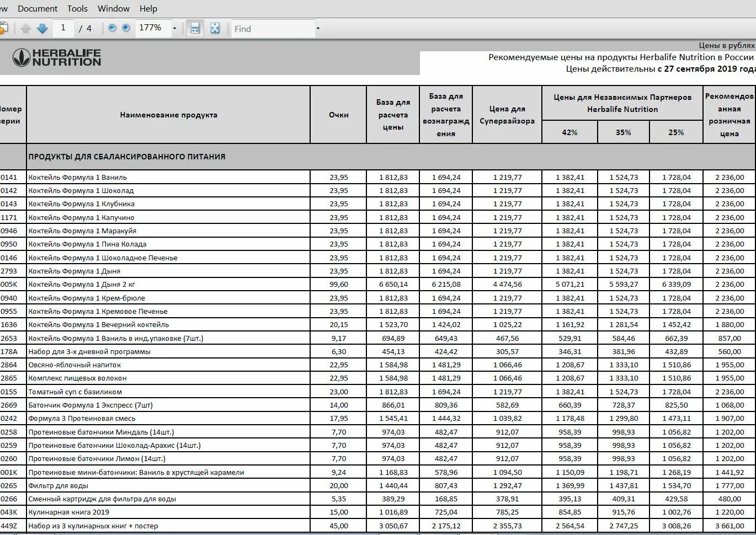The image size is (756, 535).
Task: Select row 'Коктейль Формула 1 Пина Колада'
Action: click(377, 244)
